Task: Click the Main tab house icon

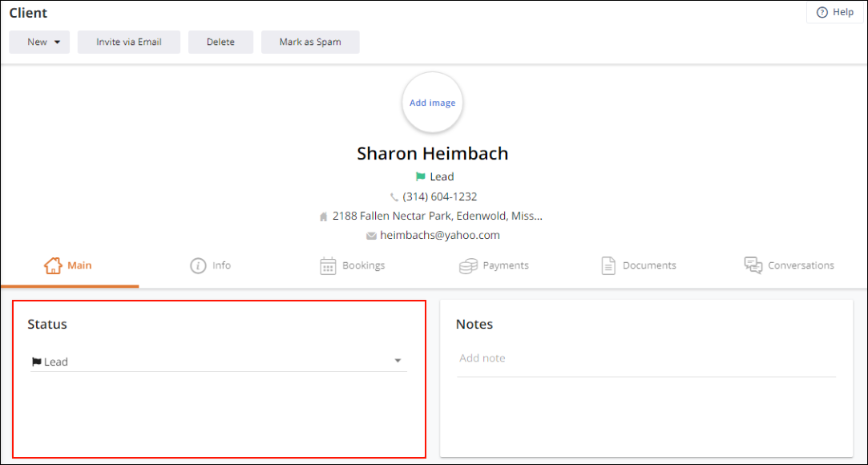Action: point(53,265)
